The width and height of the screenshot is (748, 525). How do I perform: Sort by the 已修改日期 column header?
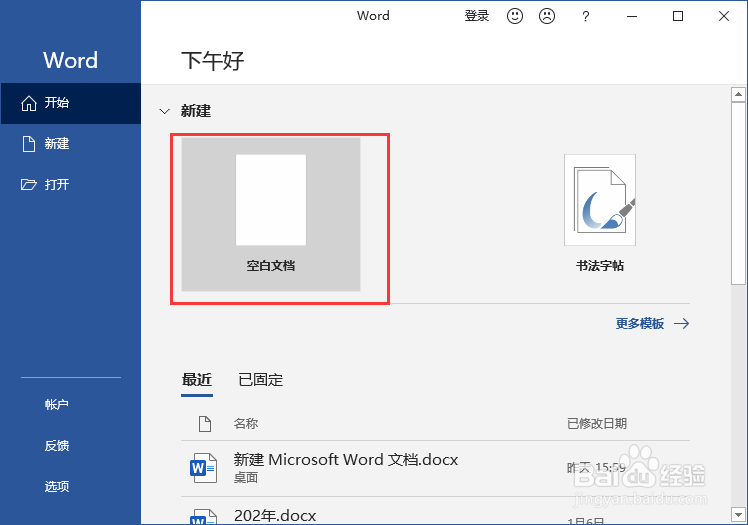tap(597, 423)
